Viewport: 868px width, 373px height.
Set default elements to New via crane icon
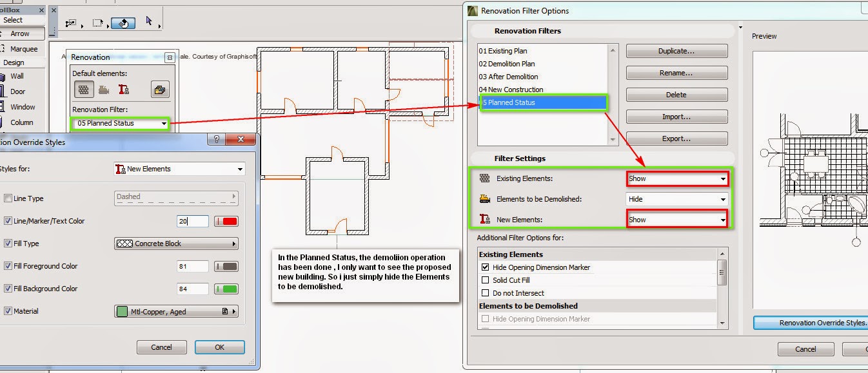click(x=123, y=89)
